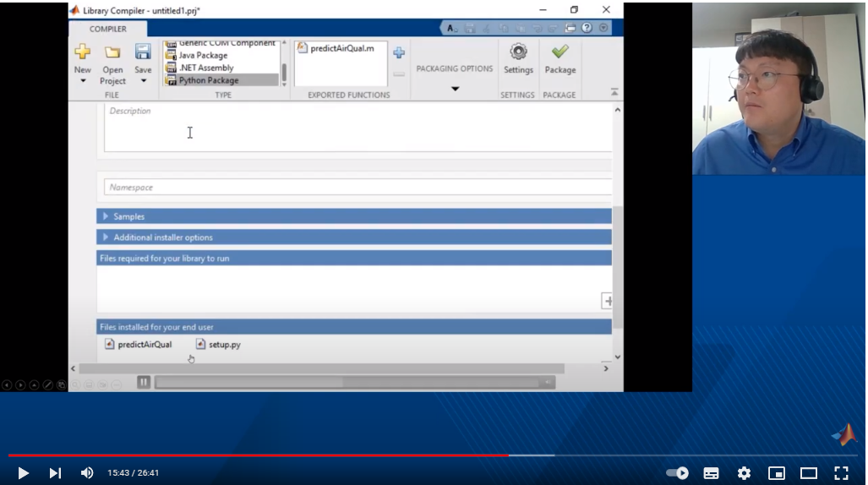The width and height of the screenshot is (868, 485).
Task: Click the Description text field
Action: point(358,128)
